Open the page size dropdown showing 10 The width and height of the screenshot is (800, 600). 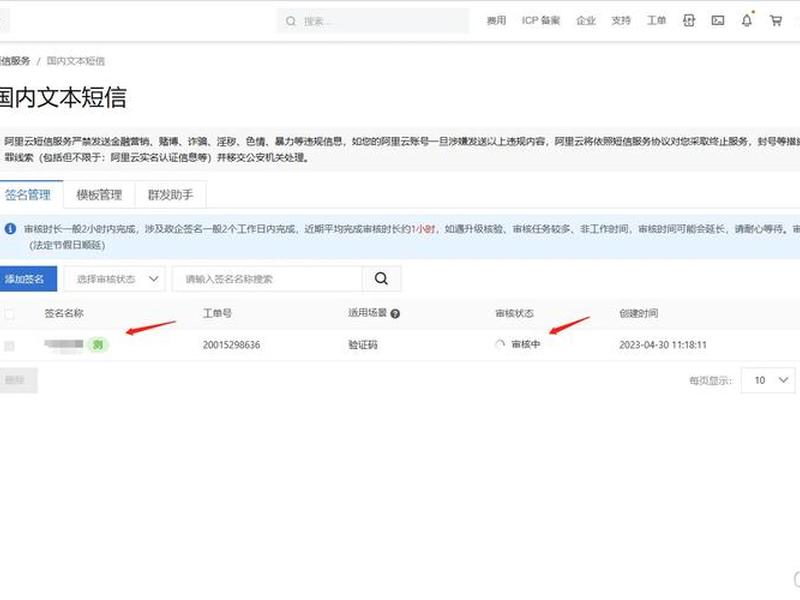tap(768, 380)
